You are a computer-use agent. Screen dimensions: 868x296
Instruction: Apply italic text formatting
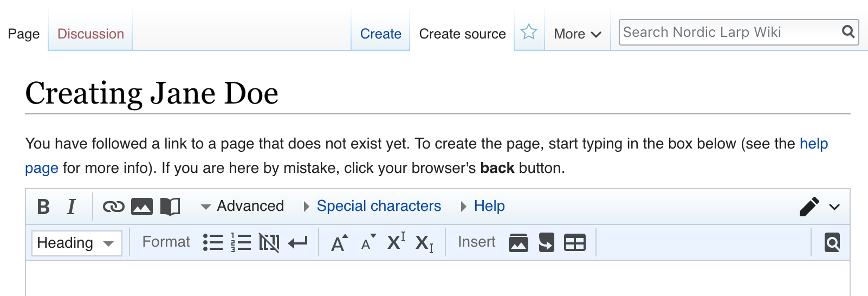pyautogui.click(x=71, y=207)
